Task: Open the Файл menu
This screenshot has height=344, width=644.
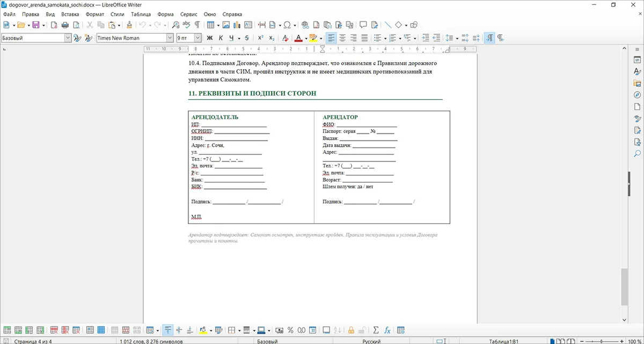Action: (9, 14)
